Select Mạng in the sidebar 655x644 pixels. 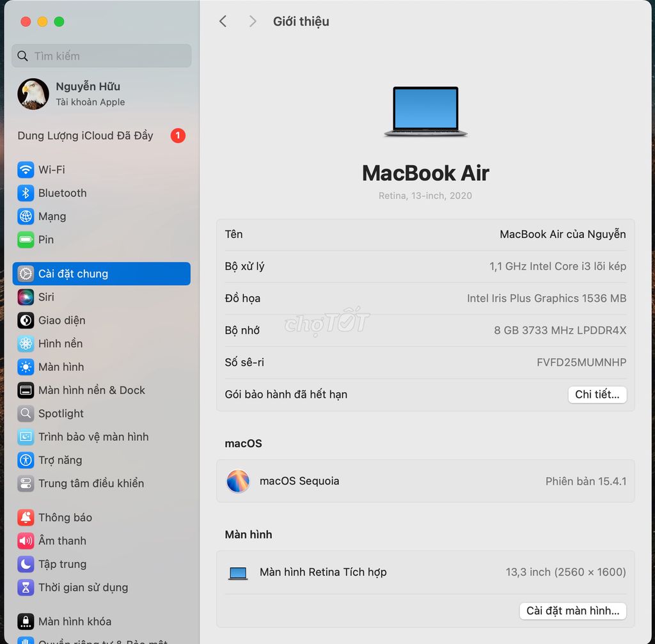tap(102, 216)
